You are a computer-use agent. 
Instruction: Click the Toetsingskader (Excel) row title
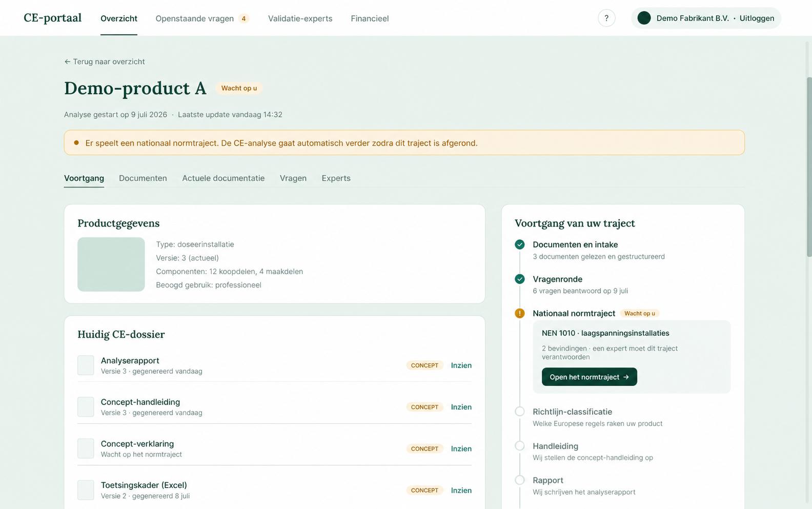coord(144,485)
